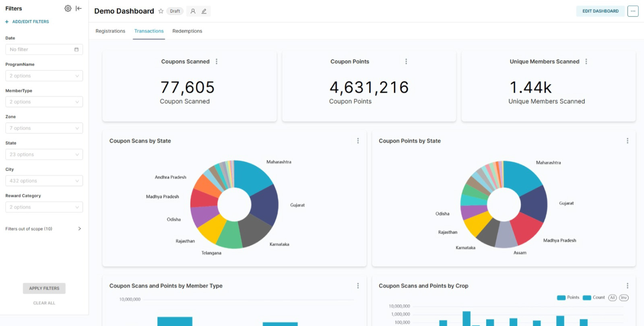
Task: Open Coupon Scans by State chart menu
Action: (358, 141)
